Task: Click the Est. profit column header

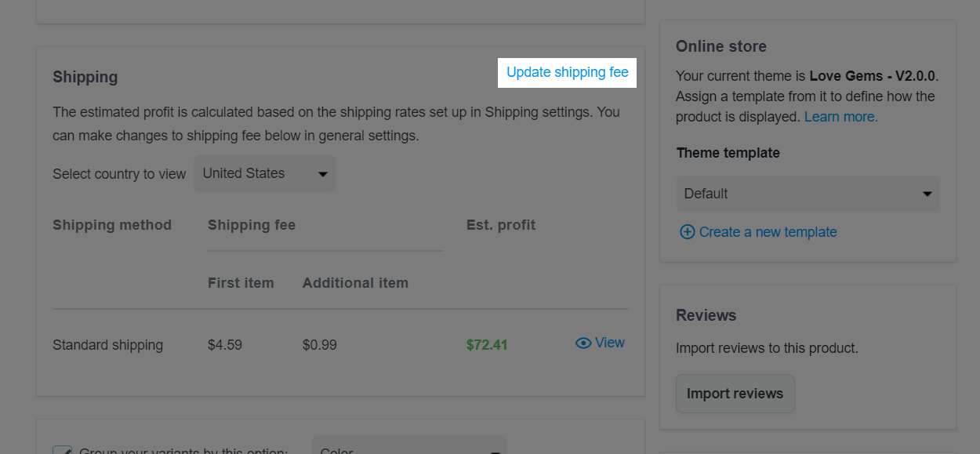Action: pos(501,225)
